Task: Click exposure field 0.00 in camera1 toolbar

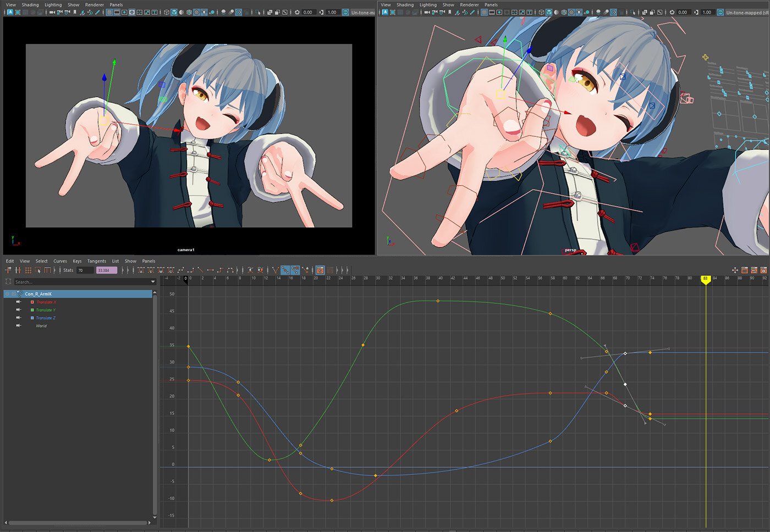Action: [308, 12]
